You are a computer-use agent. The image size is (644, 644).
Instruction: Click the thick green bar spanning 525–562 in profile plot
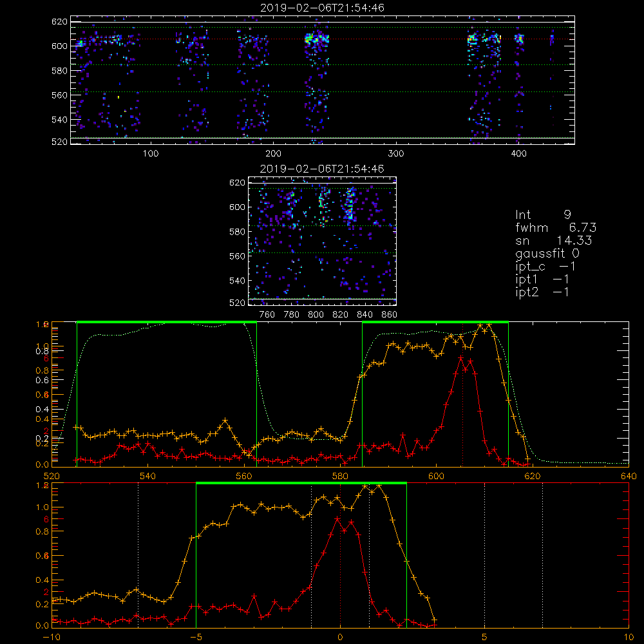[x=167, y=322]
